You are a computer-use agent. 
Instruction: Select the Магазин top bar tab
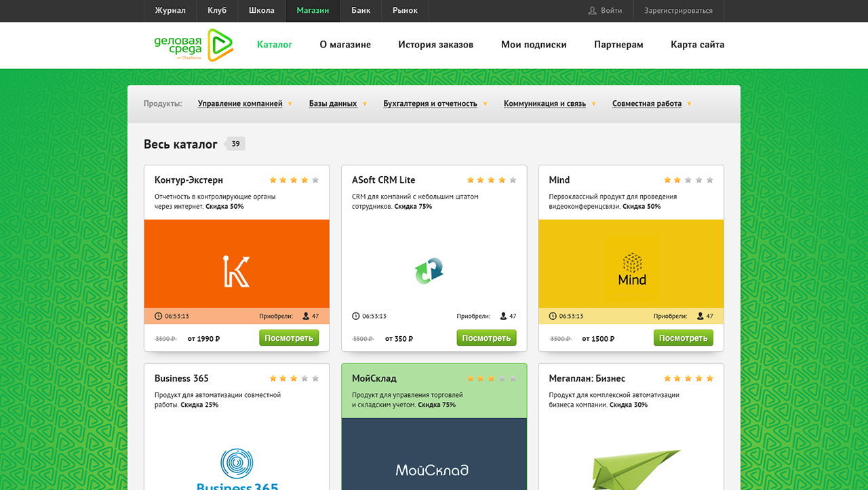pyautogui.click(x=313, y=11)
